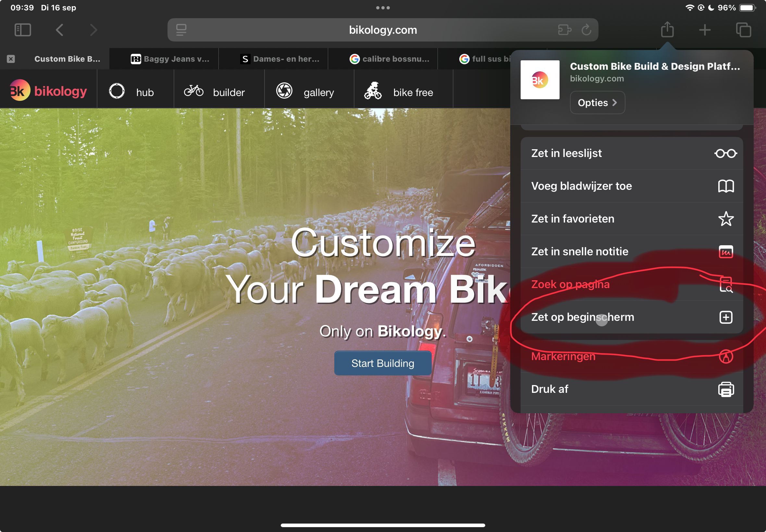The width and height of the screenshot is (766, 532).
Task: Open page menu icon in address bar
Action: [181, 30]
